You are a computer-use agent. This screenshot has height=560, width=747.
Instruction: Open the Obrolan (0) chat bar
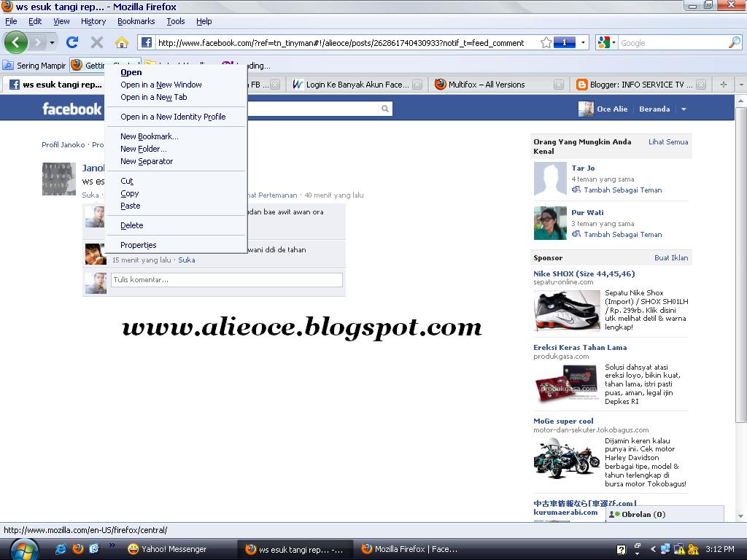(x=665, y=514)
